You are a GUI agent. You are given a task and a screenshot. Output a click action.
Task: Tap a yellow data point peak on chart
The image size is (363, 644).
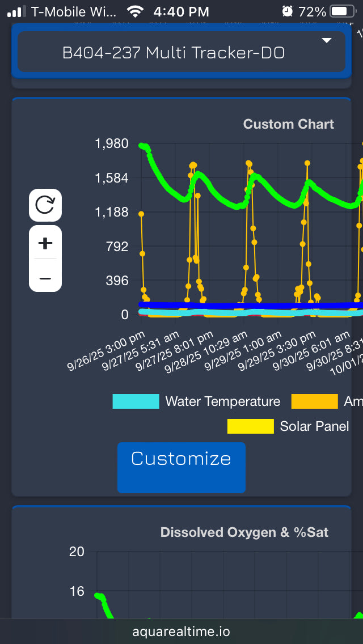click(193, 164)
